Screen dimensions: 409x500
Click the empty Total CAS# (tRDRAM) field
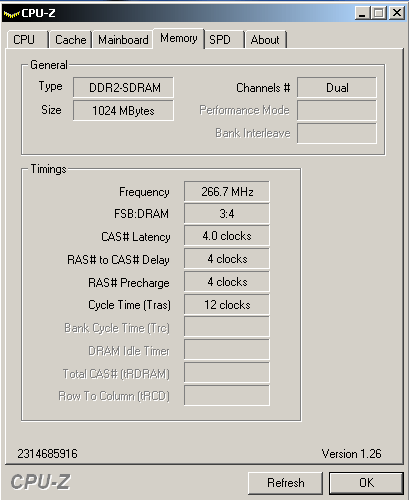coord(227,373)
